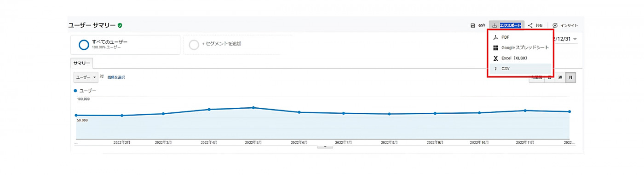Toggle the monthly (月) granularity button
Screen dimensions: 644x175
pyautogui.click(x=571, y=77)
